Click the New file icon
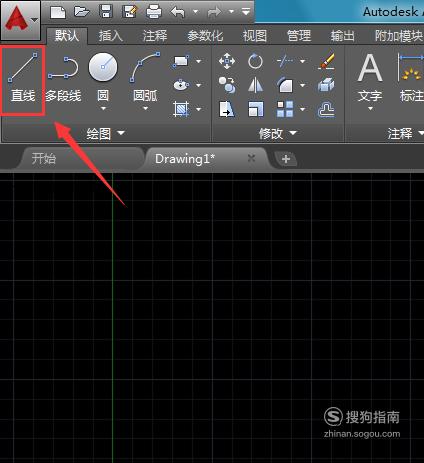This screenshot has height=463, width=424. (58, 12)
